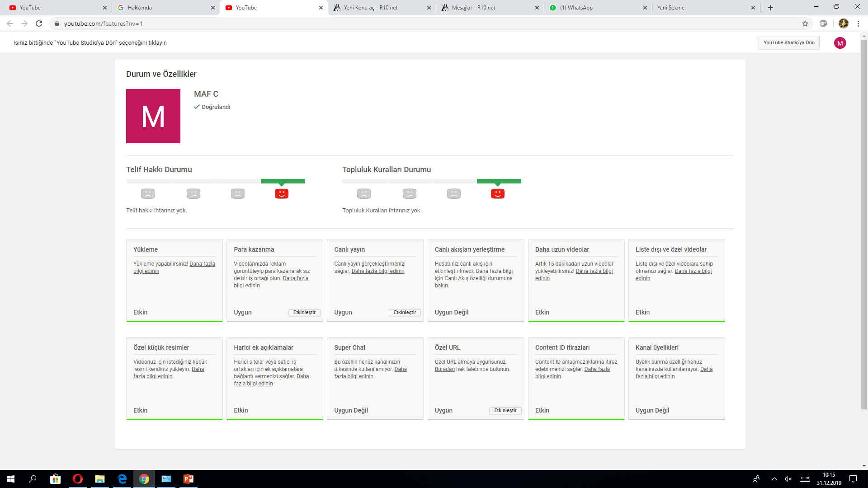Click the browser forward arrow
The image size is (868, 488).
pyautogui.click(x=24, y=23)
